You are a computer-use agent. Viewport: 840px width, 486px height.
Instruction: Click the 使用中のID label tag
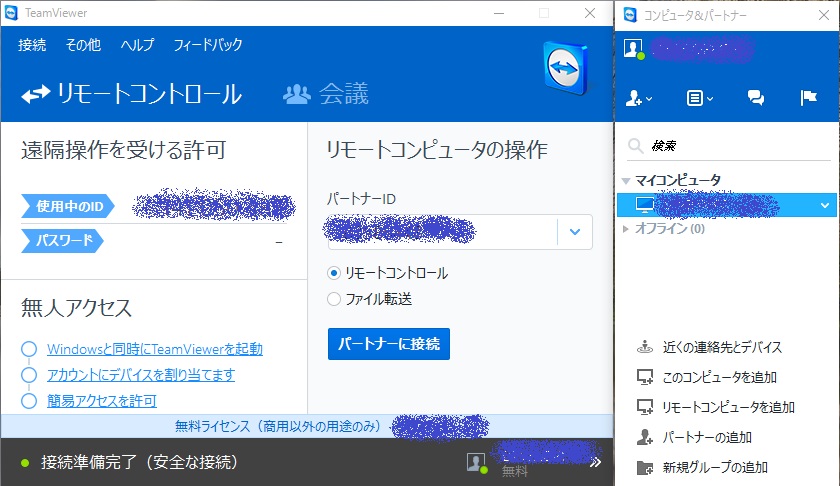(x=68, y=206)
